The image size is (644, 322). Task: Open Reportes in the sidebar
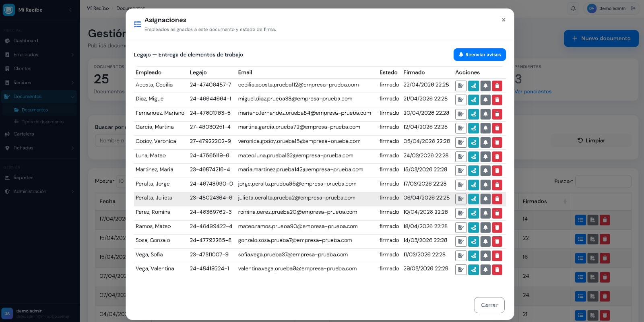point(39,178)
